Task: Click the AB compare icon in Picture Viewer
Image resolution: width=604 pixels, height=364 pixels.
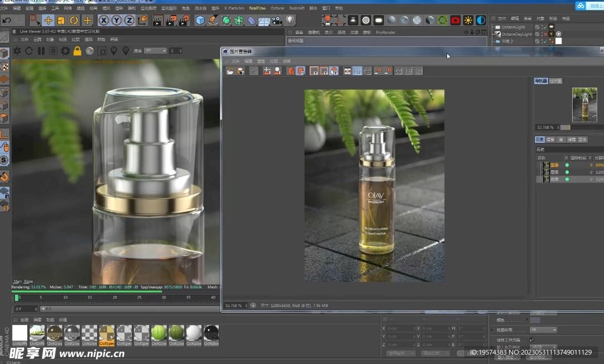Action: pos(347,71)
